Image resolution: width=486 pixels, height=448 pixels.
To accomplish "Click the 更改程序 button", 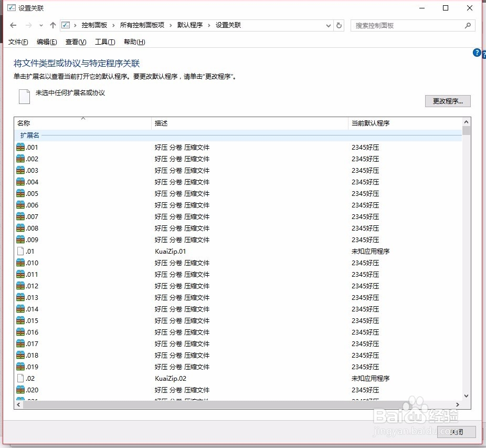I will [x=447, y=101].
